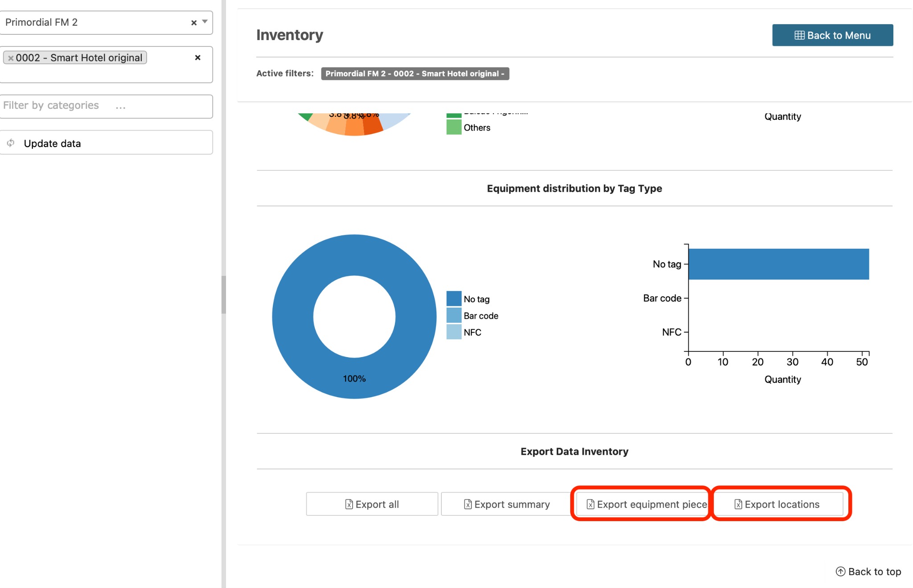Open the Filter by categories dropdown
Screen dimensions: 913x588
(x=106, y=106)
